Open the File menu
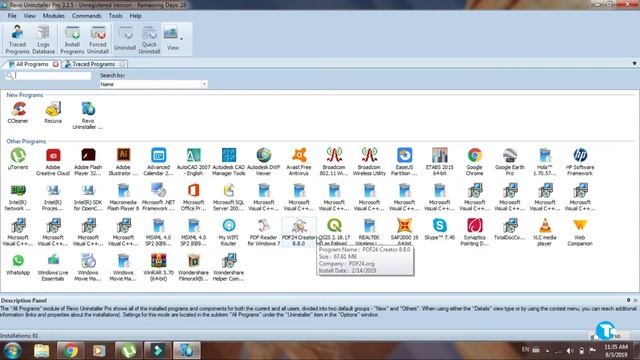 point(12,16)
